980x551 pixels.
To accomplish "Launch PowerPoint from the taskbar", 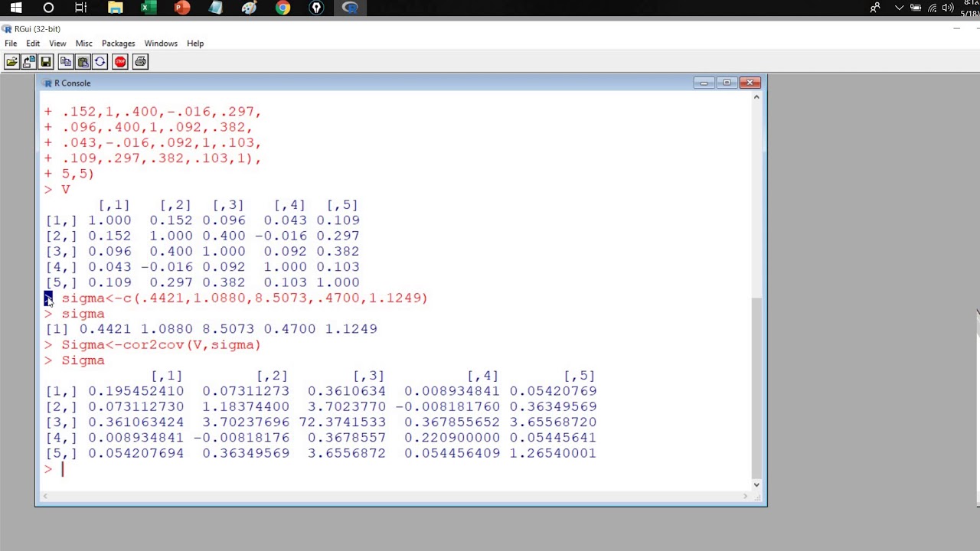I will click(182, 8).
